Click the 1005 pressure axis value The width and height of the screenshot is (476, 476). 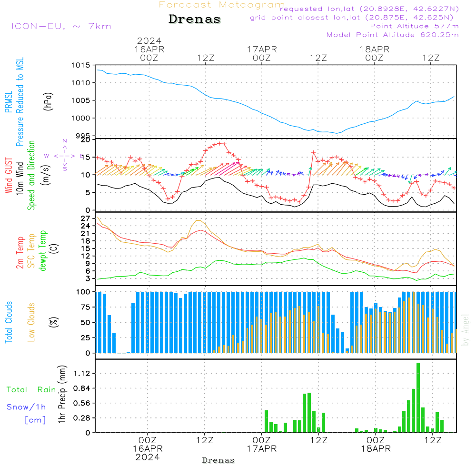pos(81,100)
